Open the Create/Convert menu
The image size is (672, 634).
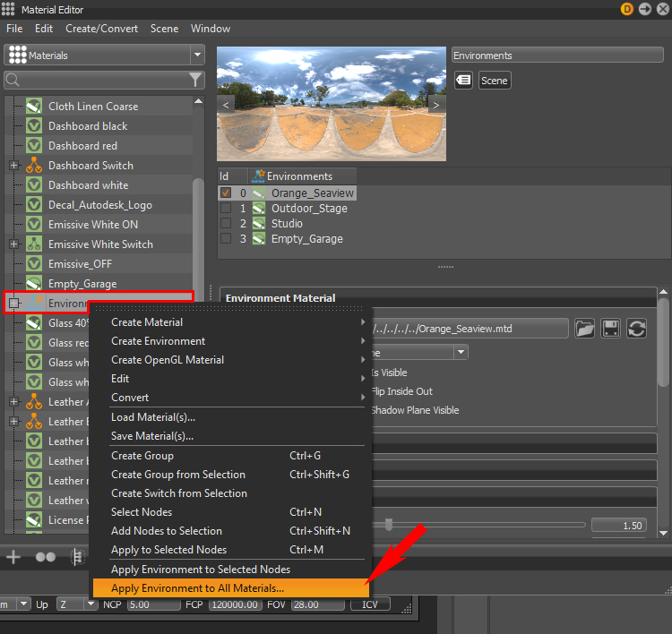101,29
